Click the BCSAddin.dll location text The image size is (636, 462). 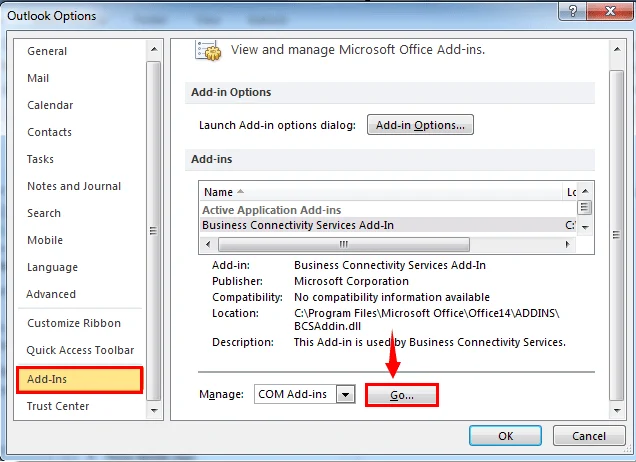(327, 326)
